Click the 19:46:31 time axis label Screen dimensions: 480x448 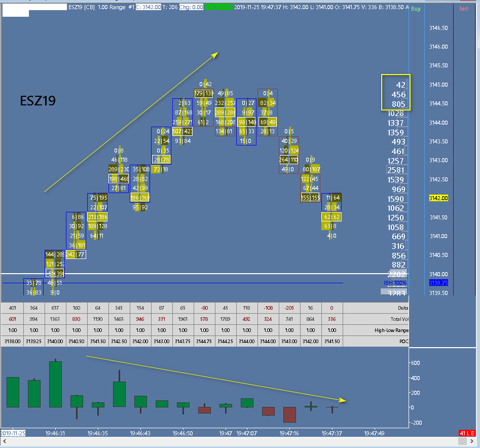coord(55,433)
